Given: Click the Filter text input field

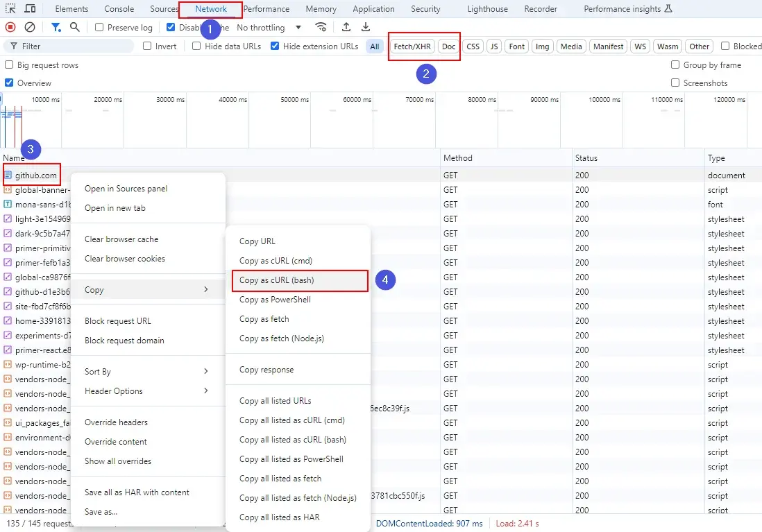Looking at the screenshot, I should (75, 46).
